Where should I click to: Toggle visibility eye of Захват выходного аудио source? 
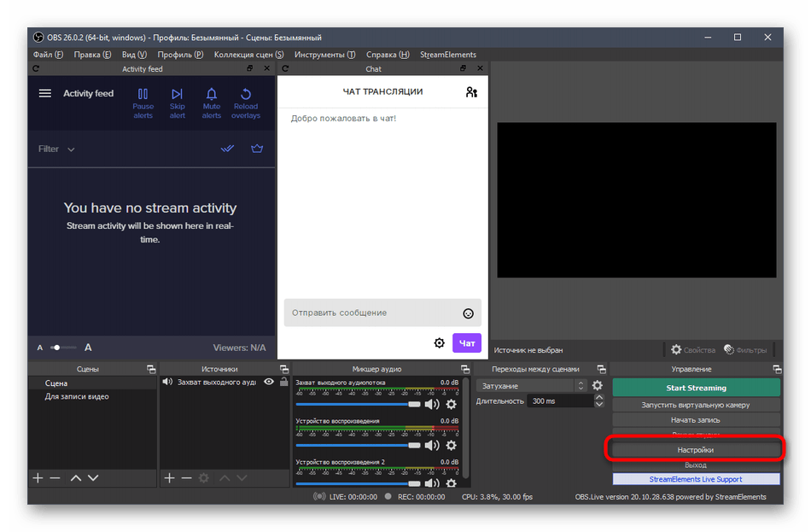coord(269,382)
